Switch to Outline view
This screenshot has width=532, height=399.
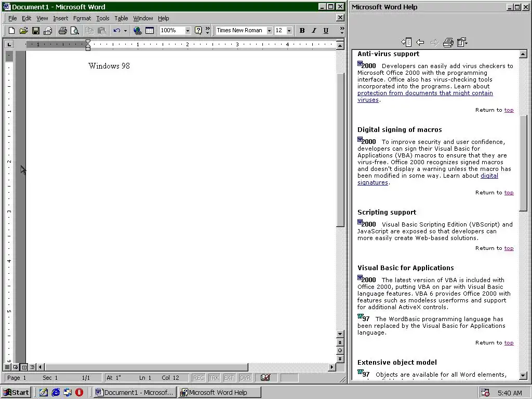click(32, 367)
